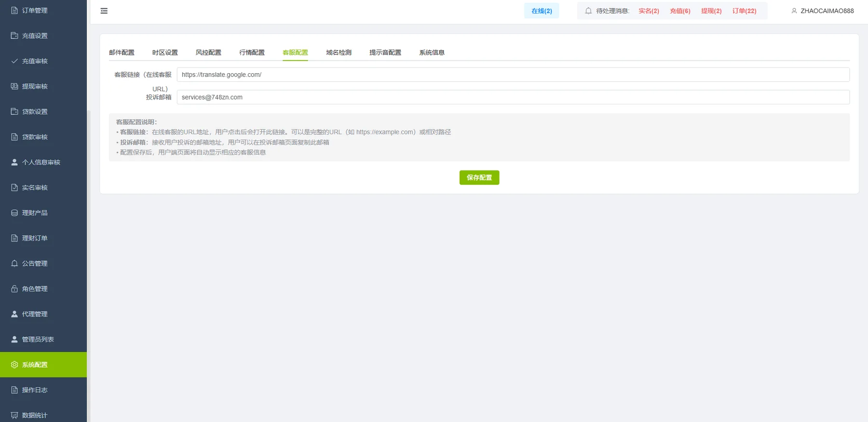Viewport: 868px width, 422px height.
Task: Open pending 订单(22) link
Action: point(744,11)
